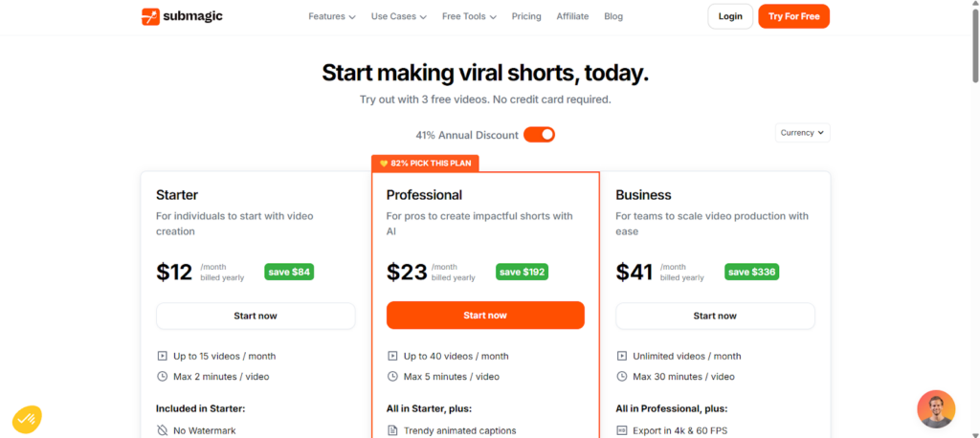Click the No Watermark icon
The image size is (980, 438).
tap(163, 430)
